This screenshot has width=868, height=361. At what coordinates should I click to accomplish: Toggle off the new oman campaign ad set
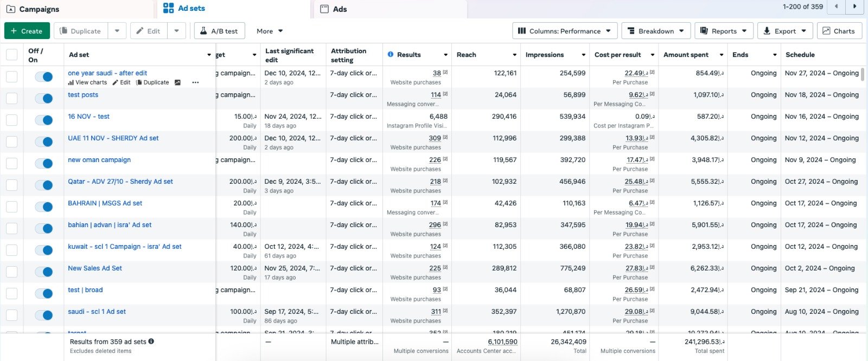tap(44, 163)
